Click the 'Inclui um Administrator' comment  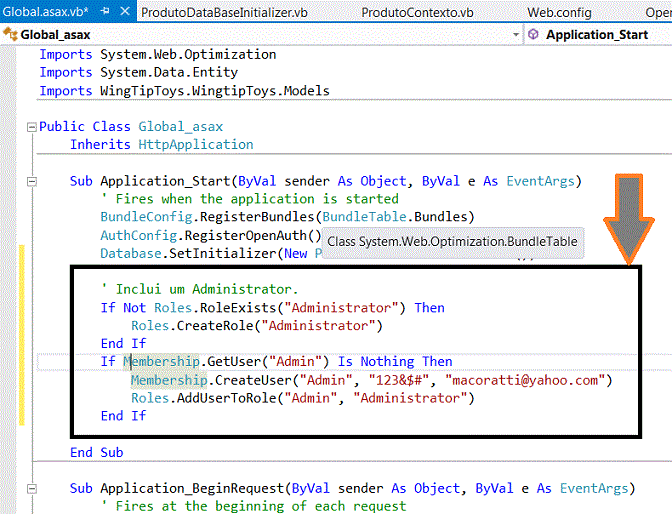pyautogui.click(x=200, y=289)
